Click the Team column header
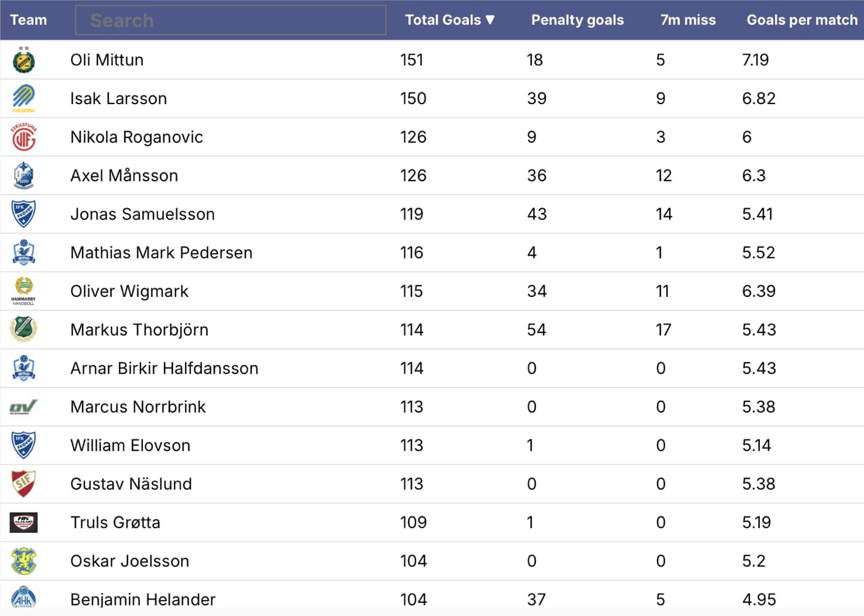This screenshot has height=616, width=864. (x=28, y=20)
